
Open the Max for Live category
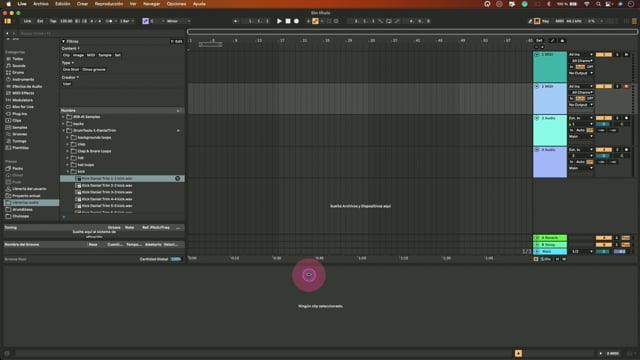23,107
